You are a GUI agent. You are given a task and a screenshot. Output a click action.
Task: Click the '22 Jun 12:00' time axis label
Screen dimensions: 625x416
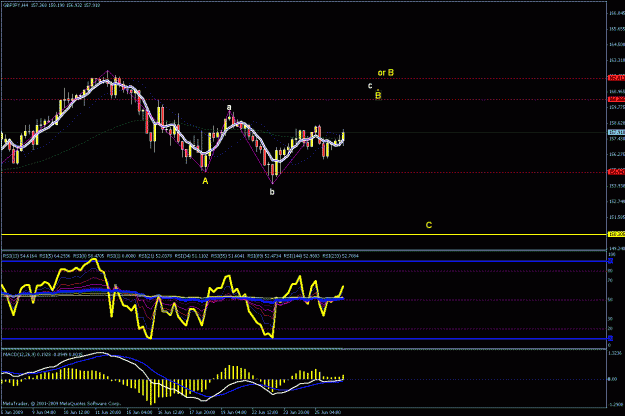(x=265, y=412)
